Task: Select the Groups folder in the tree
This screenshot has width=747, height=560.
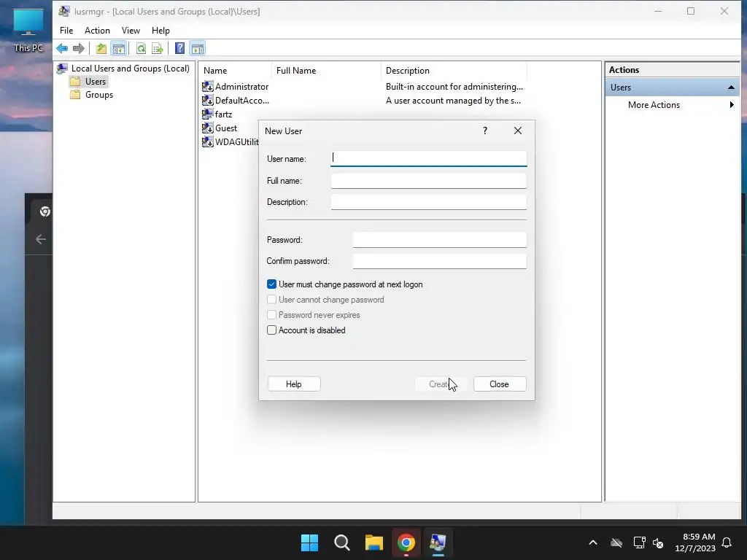Action: coord(92,95)
